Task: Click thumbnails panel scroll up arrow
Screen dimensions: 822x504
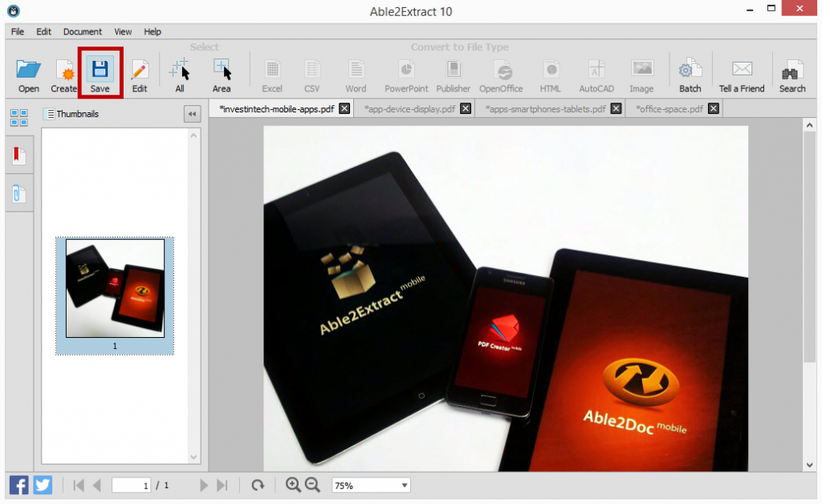Action: (x=193, y=136)
